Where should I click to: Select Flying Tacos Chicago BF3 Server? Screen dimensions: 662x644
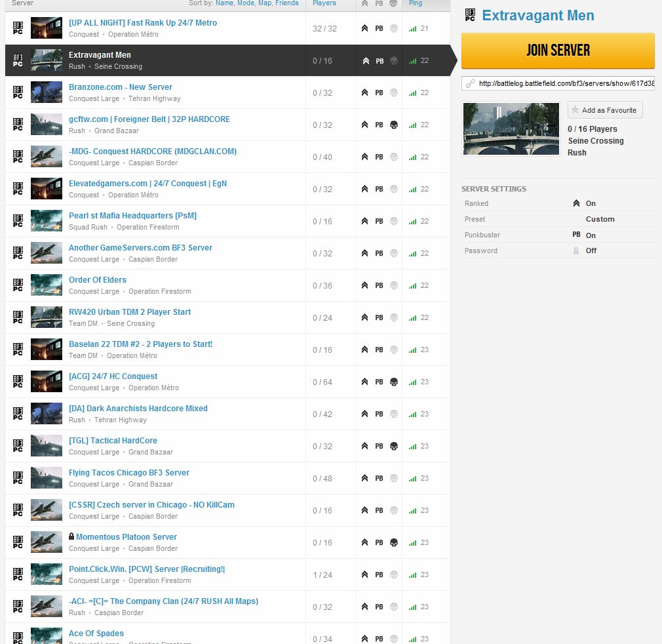pyautogui.click(x=128, y=473)
